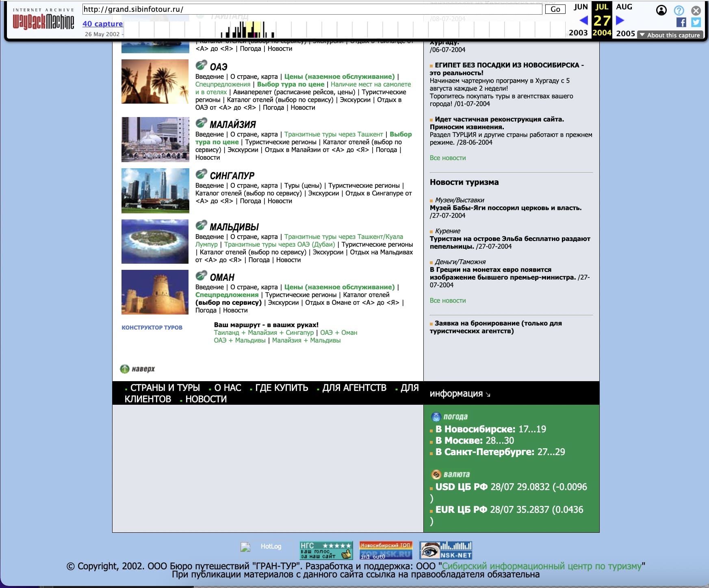Open the Wayback Machine logo link
Image resolution: width=709 pixels, height=588 pixels.
(x=43, y=22)
